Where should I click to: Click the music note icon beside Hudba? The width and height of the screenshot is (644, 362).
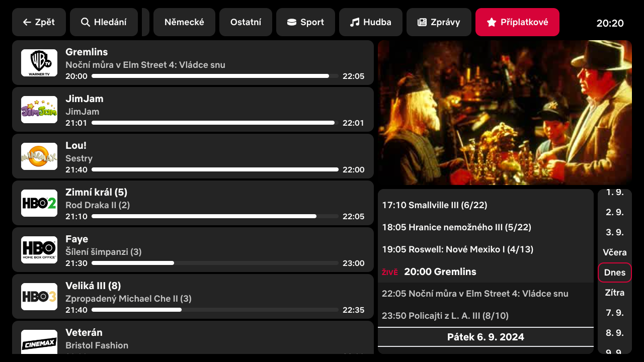click(x=355, y=22)
